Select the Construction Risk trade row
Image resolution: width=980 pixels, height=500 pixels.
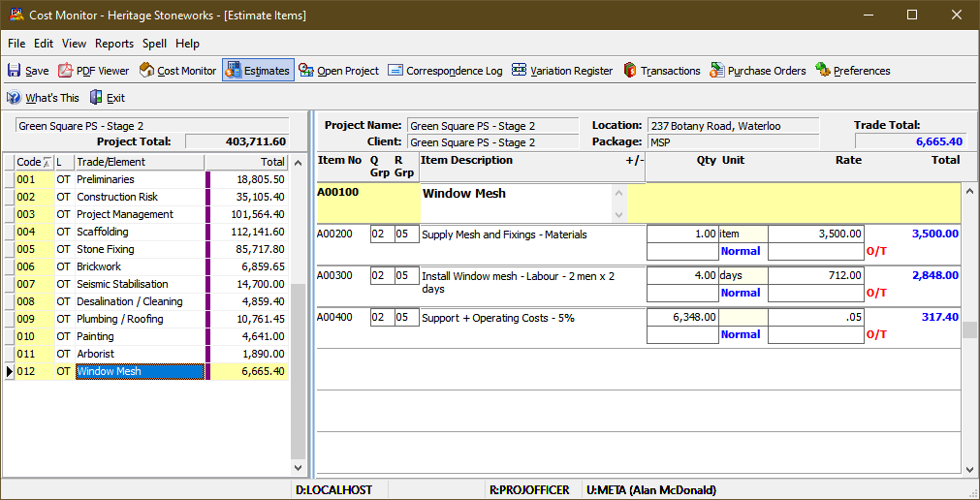tap(145, 197)
